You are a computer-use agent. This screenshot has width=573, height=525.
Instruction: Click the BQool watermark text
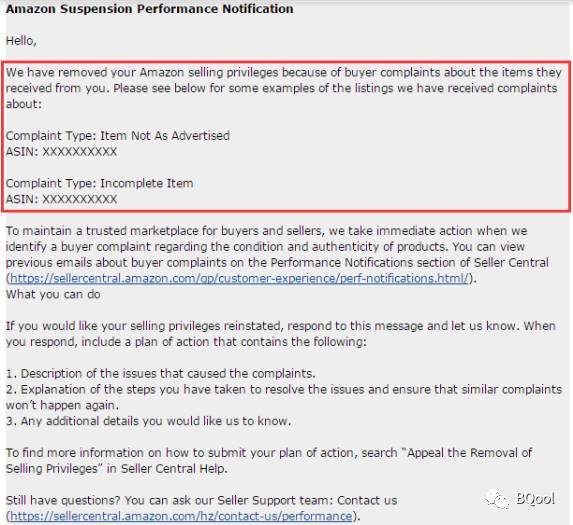tap(536, 499)
